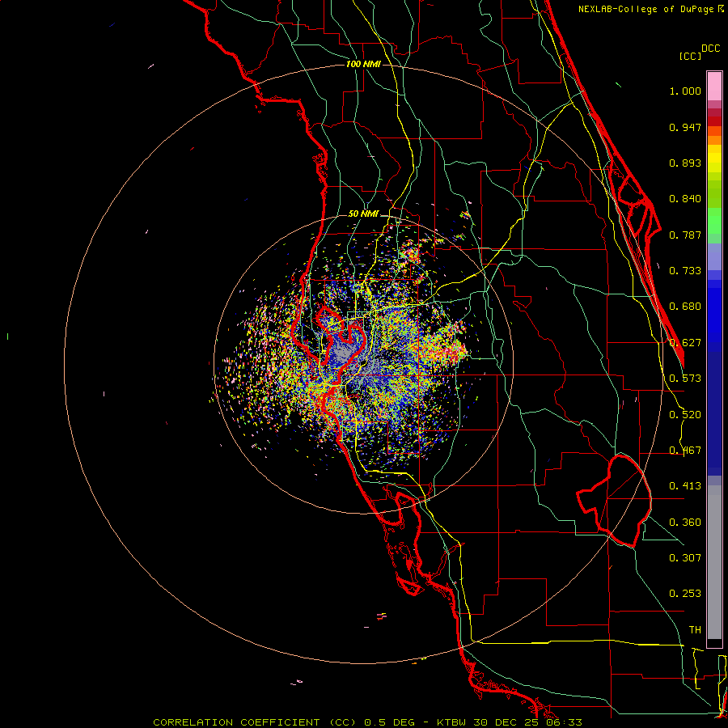Click the Lake Okeechobee outline on the map

pos(616,501)
